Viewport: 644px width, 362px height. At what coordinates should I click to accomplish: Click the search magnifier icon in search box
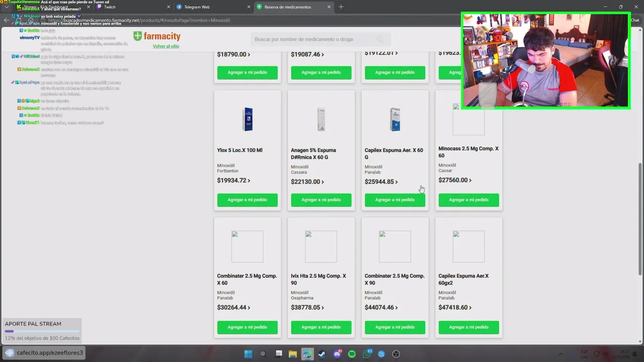click(380, 39)
